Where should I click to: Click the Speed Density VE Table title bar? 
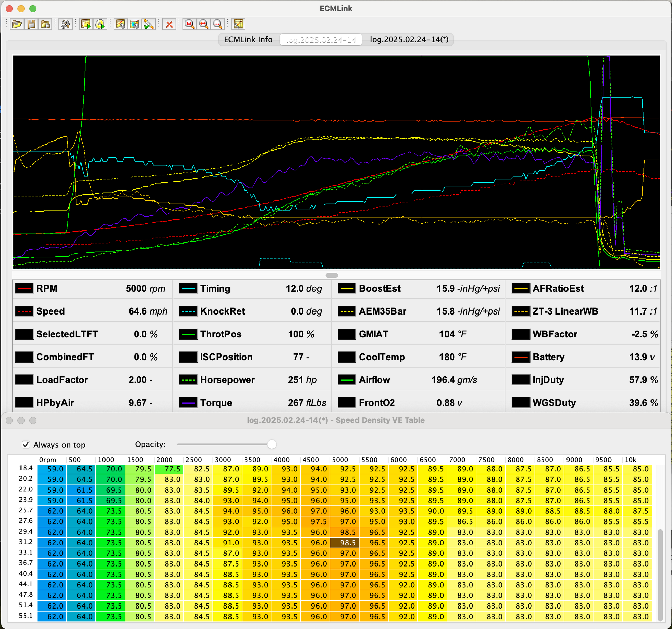coord(336,420)
